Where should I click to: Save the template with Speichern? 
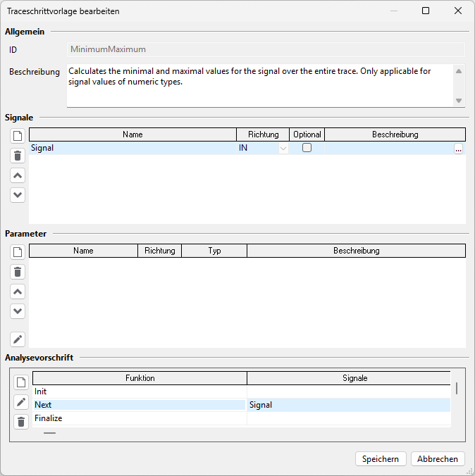click(381, 458)
